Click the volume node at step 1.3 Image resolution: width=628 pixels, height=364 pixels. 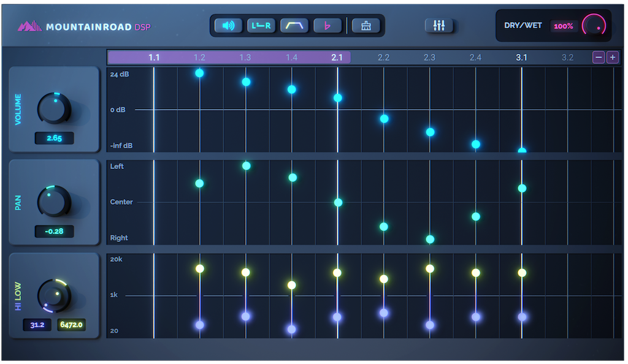click(247, 82)
